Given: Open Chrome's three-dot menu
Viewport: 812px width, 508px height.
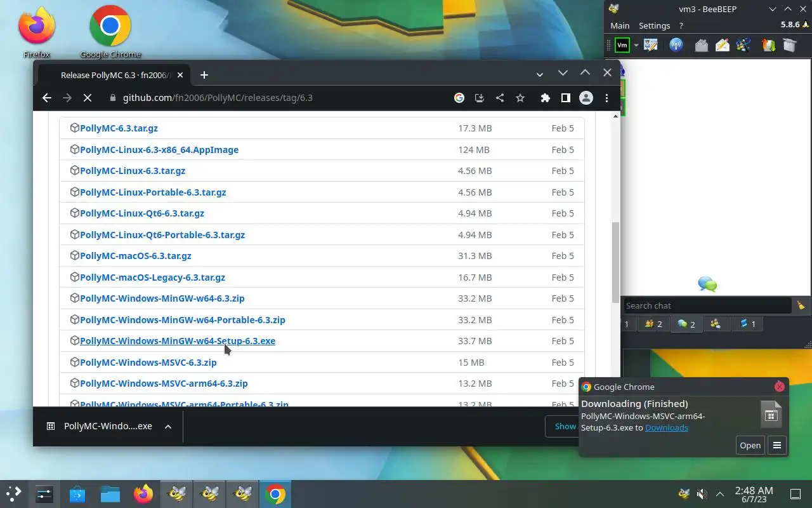Looking at the screenshot, I should (606, 98).
